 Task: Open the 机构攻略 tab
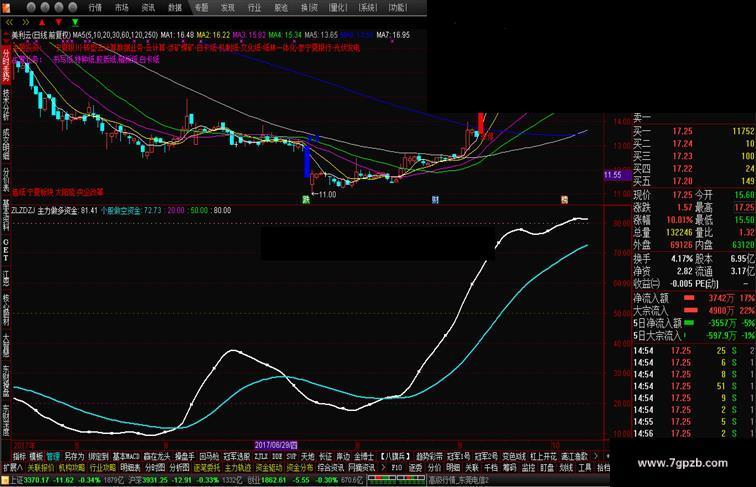(72, 468)
